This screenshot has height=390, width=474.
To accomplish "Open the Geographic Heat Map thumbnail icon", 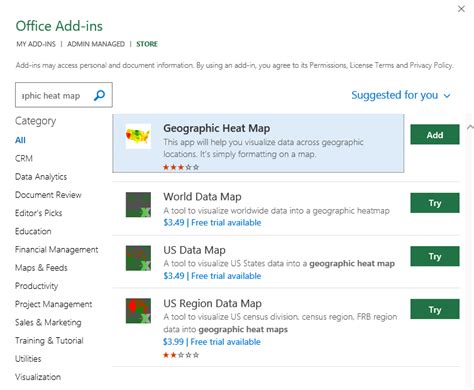I will [x=138, y=136].
